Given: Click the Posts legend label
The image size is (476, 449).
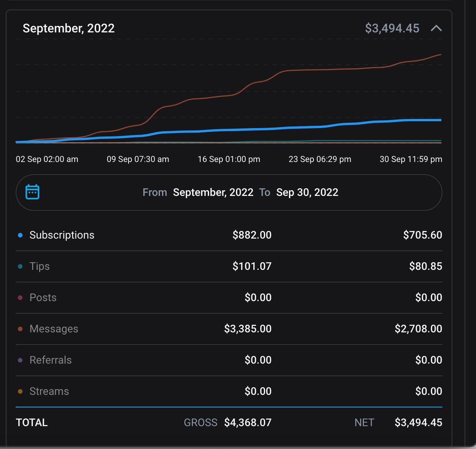Looking at the screenshot, I should 43,298.
